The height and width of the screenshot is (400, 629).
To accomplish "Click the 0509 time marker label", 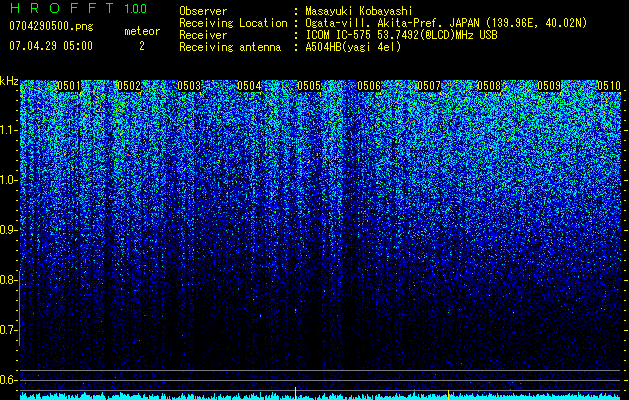I will (549, 86).
